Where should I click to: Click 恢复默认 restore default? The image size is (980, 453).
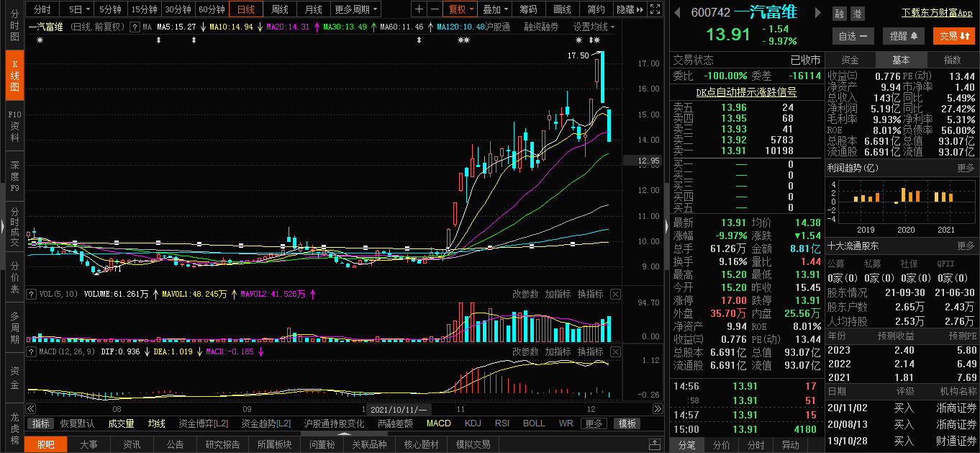tap(77, 423)
